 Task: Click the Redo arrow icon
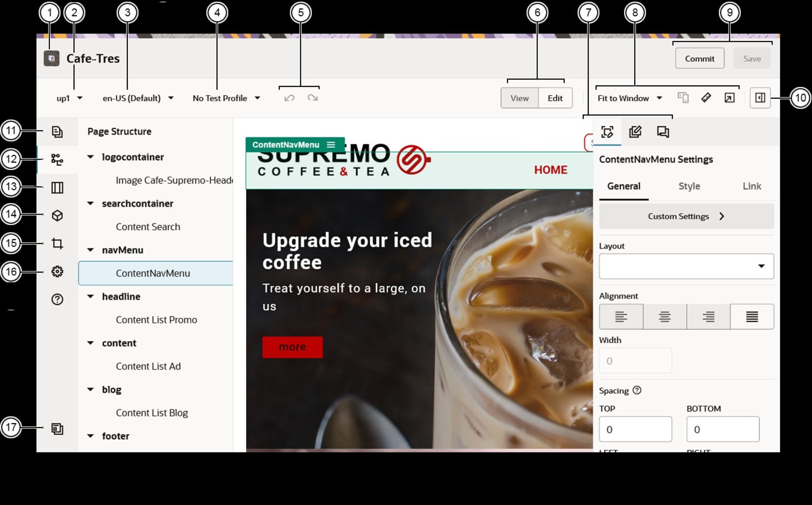pyautogui.click(x=313, y=98)
